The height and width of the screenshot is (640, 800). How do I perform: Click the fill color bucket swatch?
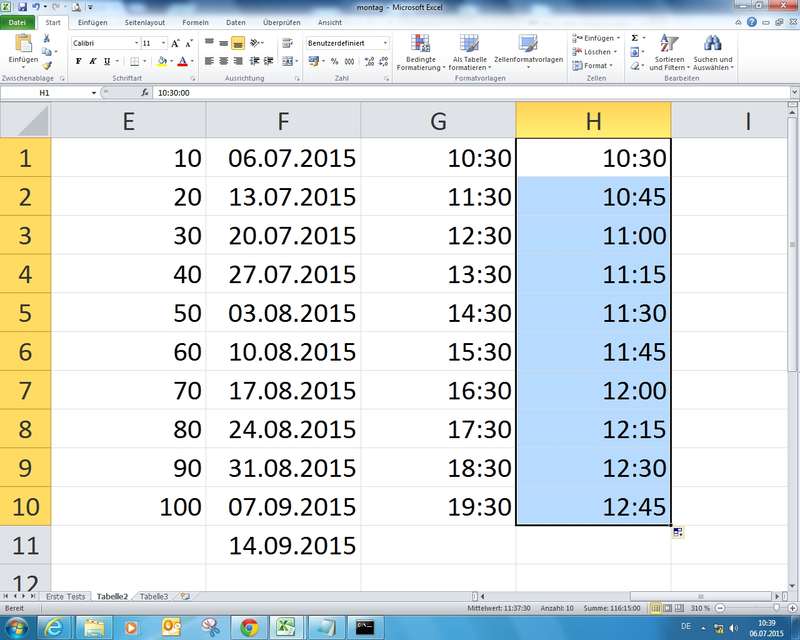pyautogui.click(x=163, y=61)
